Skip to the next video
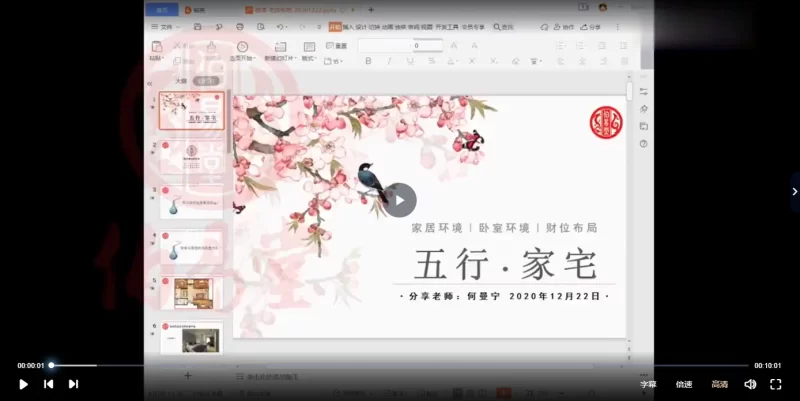 pyautogui.click(x=73, y=384)
